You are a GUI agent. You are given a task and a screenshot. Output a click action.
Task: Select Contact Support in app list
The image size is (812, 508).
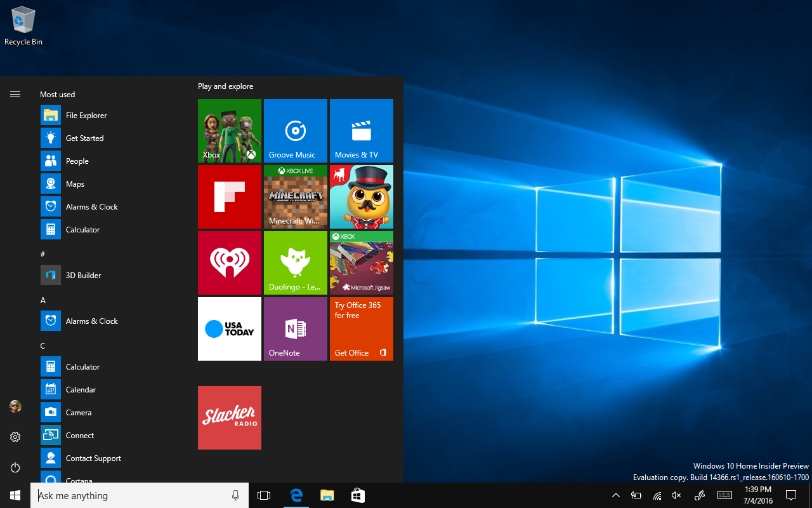(x=93, y=458)
